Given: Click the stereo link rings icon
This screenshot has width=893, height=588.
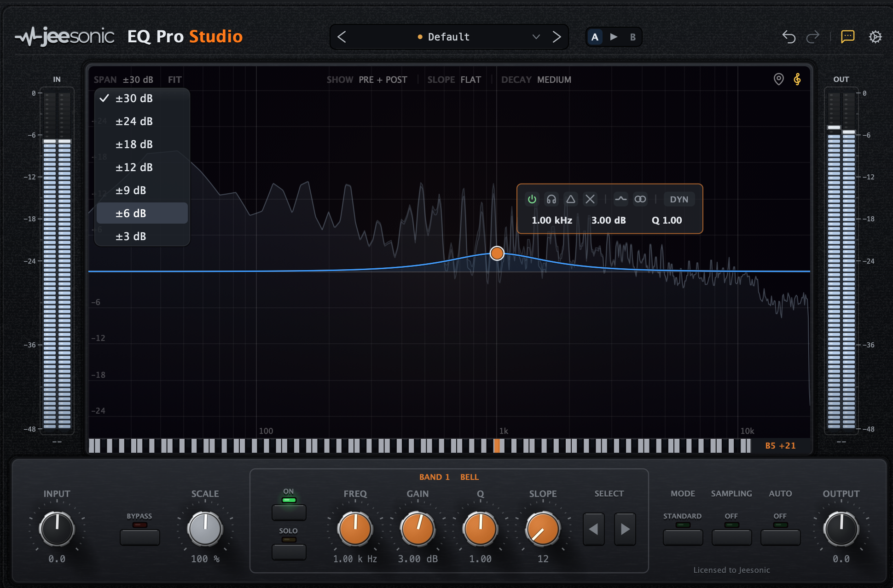Looking at the screenshot, I should [x=640, y=199].
